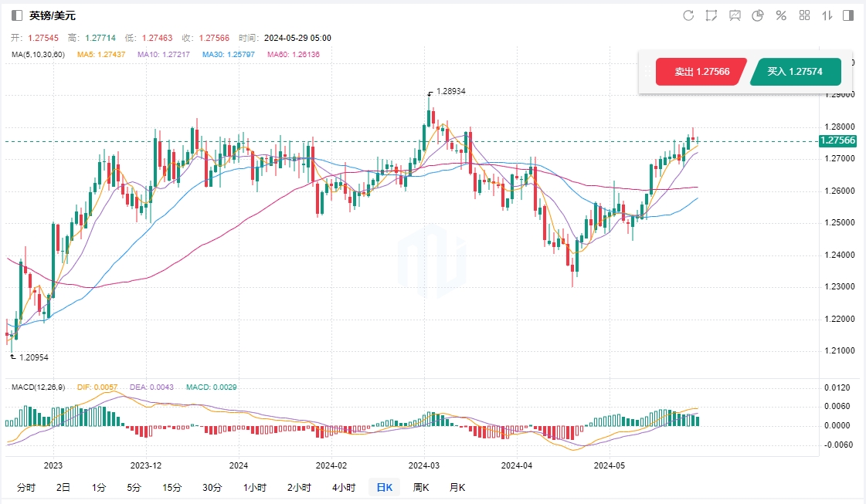Click the 买入 1.27574 buy button
This screenshot has width=866, height=504.
click(794, 72)
